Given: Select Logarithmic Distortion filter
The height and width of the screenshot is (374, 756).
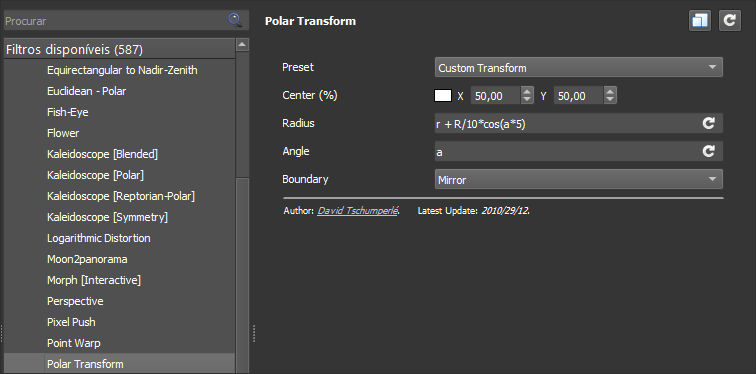Looking at the screenshot, I should [99, 238].
